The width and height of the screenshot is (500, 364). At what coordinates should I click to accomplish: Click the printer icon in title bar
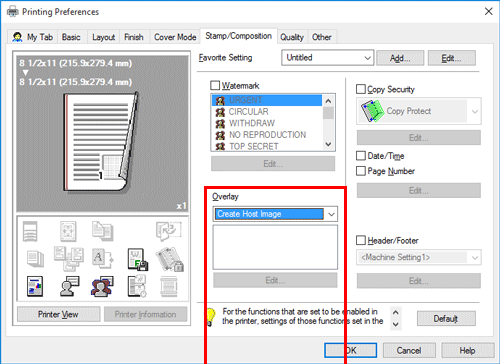[x=13, y=12]
